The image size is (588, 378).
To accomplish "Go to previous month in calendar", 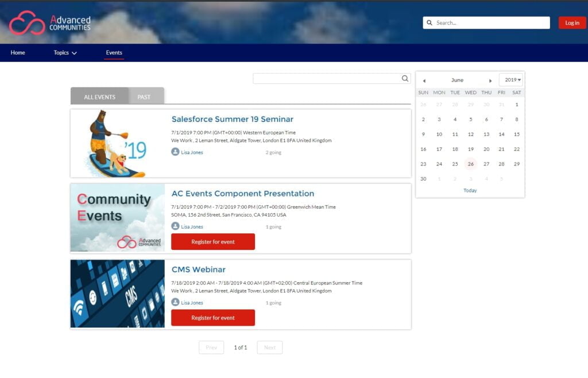I will [x=424, y=80].
